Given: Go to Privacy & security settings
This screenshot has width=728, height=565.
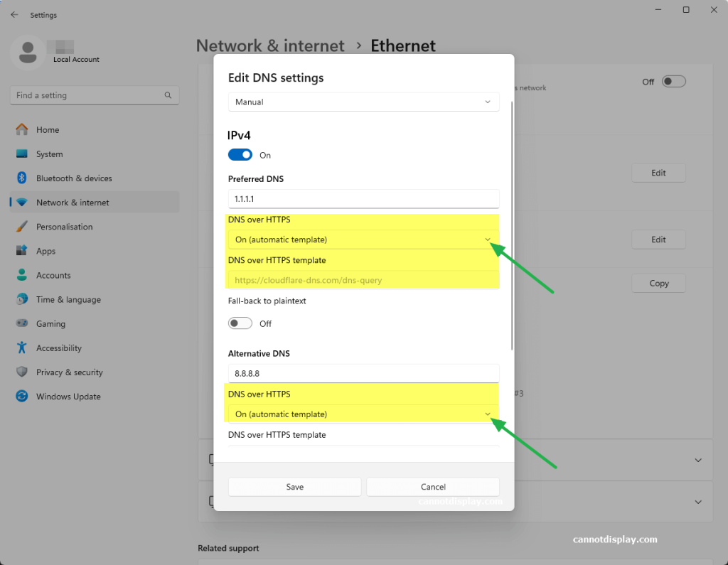Looking at the screenshot, I should [69, 372].
